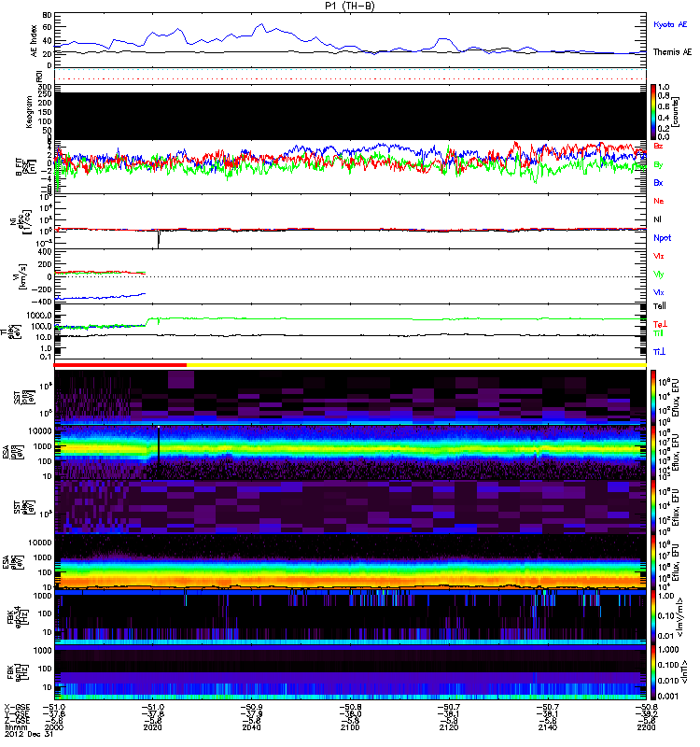
Task: Click the mV/m color bar for FBK
Action: point(653,617)
